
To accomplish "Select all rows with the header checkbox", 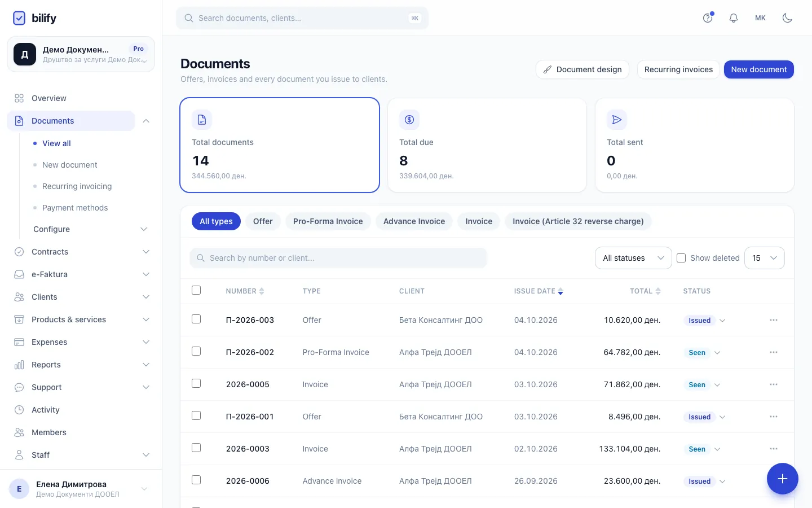I will tap(196, 290).
